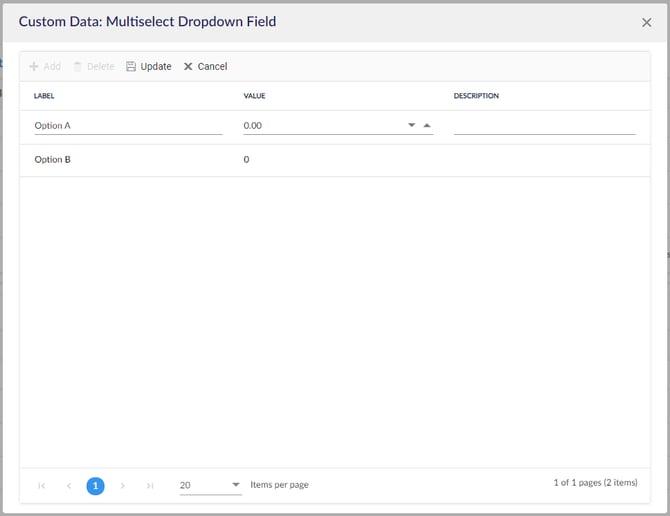Jump to last page of results

(x=150, y=486)
